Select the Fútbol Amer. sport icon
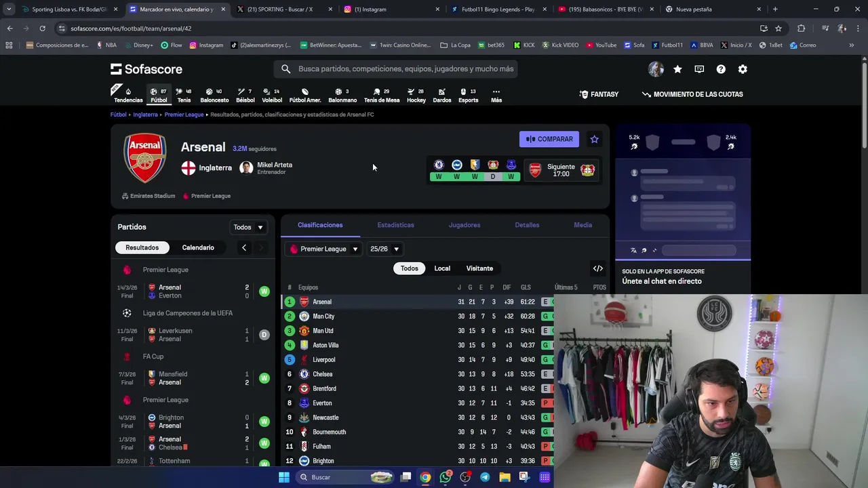The height and width of the screenshot is (488, 868). tap(305, 95)
